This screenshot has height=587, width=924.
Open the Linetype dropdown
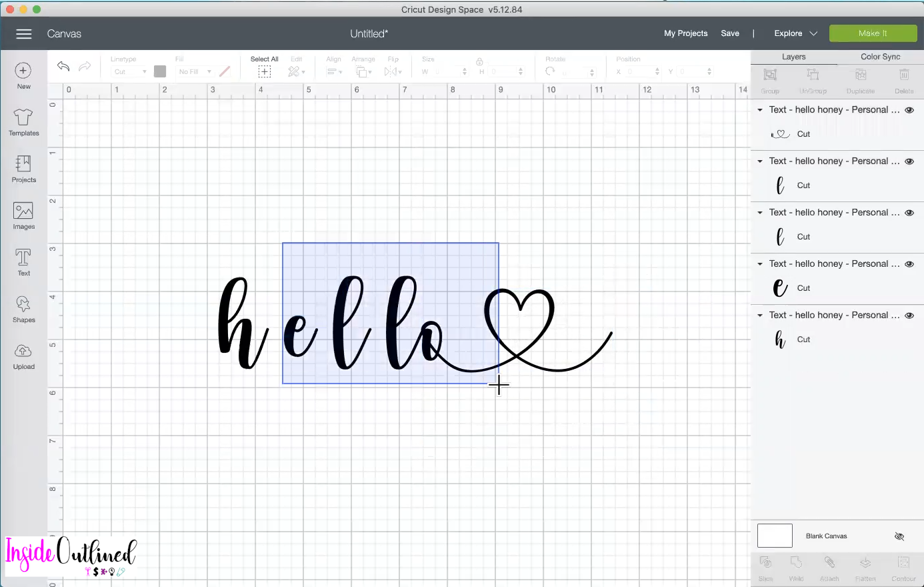[129, 71]
